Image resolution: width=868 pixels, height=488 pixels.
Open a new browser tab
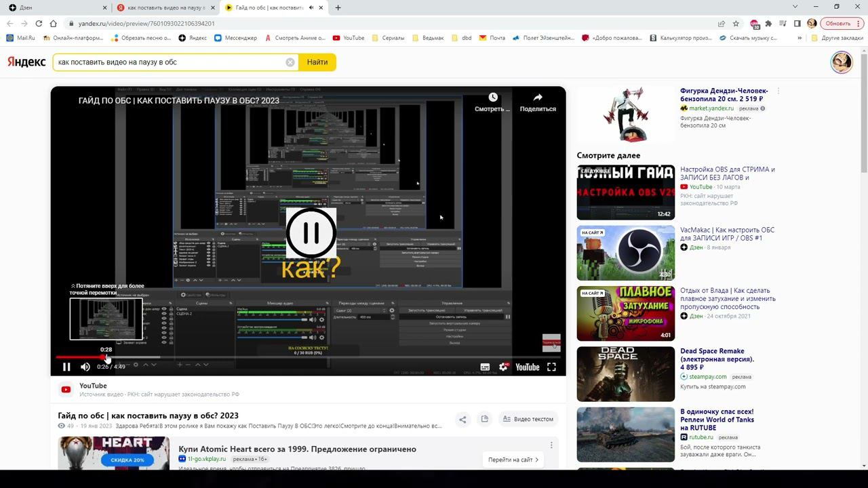point(338,7)
